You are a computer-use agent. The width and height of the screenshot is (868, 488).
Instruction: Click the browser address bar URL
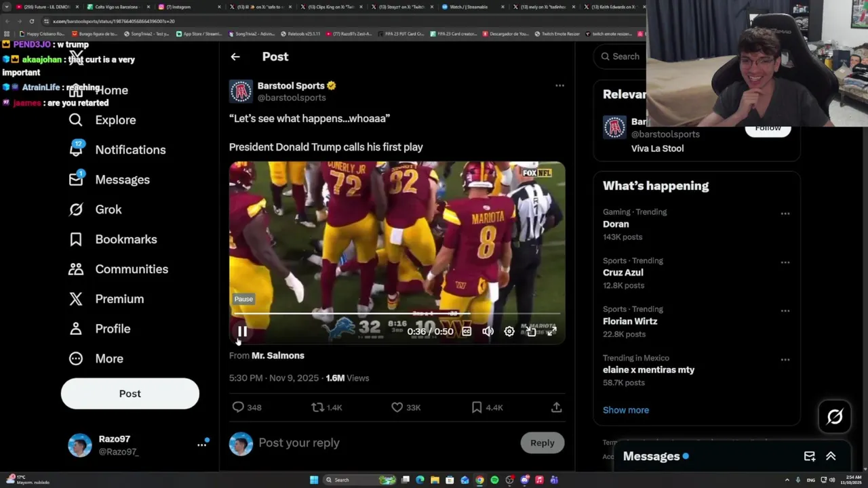point(114,21)
